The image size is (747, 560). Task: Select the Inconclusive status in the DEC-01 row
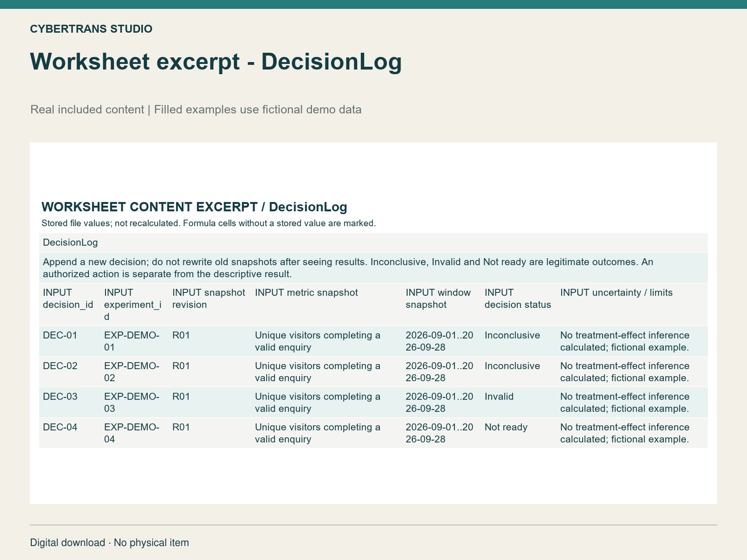512,336
